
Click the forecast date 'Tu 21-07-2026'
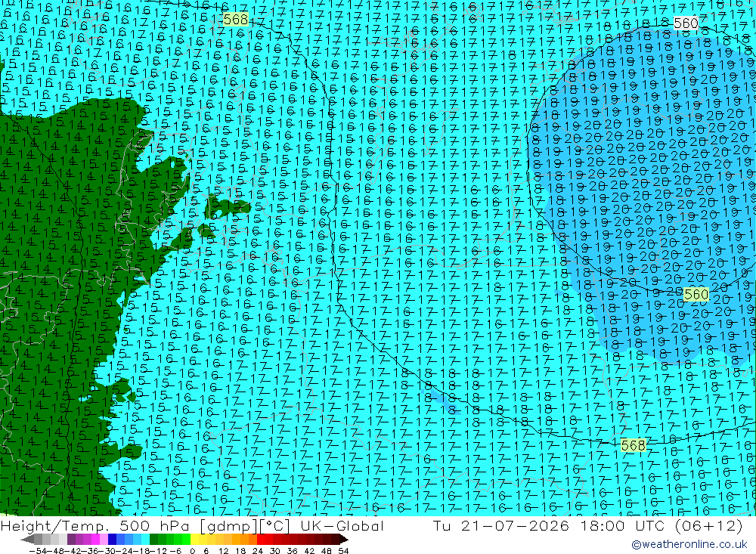coord(501,525)
